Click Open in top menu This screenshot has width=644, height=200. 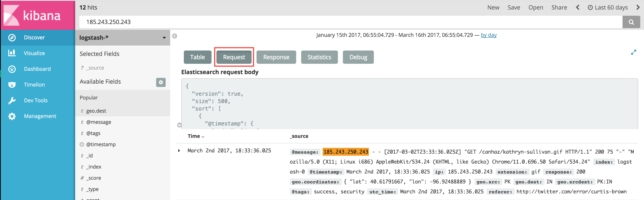pos(536,7)
